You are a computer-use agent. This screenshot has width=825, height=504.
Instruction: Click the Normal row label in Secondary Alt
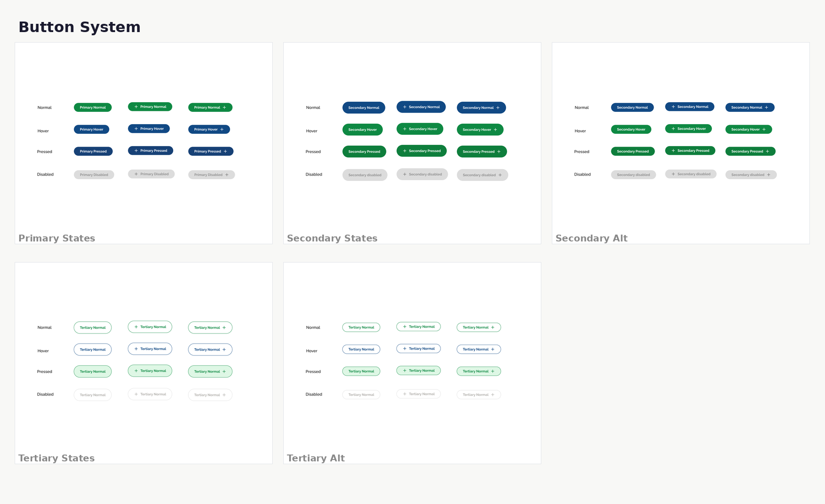coord(582,108)
